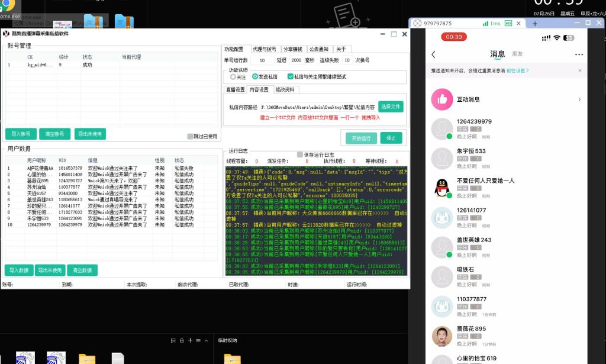
Task: Enable the 跳过已使用 checkbox
Action: tap(190, 136)
